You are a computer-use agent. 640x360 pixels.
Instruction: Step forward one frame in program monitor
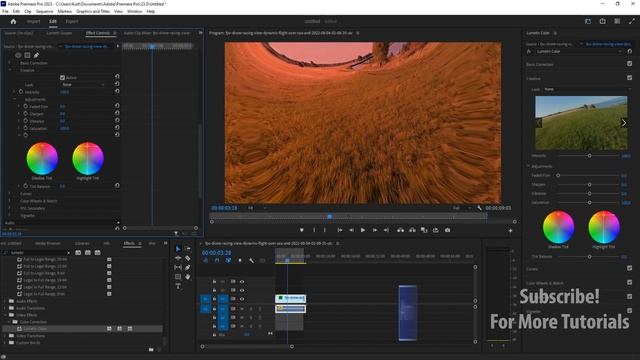point(375,230)
